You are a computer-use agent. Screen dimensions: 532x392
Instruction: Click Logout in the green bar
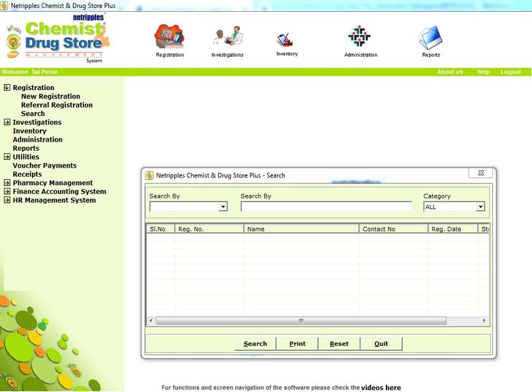click(510, 72)
